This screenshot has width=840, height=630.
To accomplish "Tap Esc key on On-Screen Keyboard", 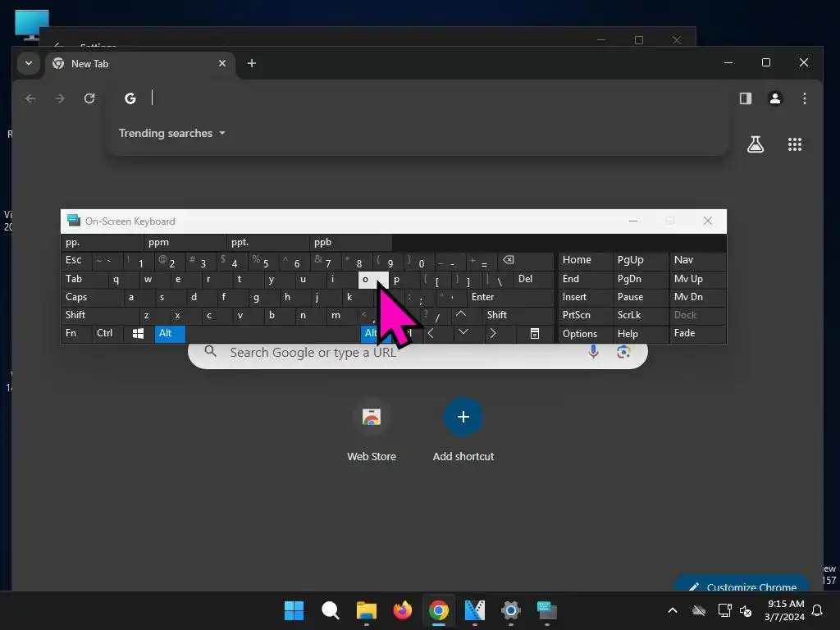I will [x=76, y=260].
